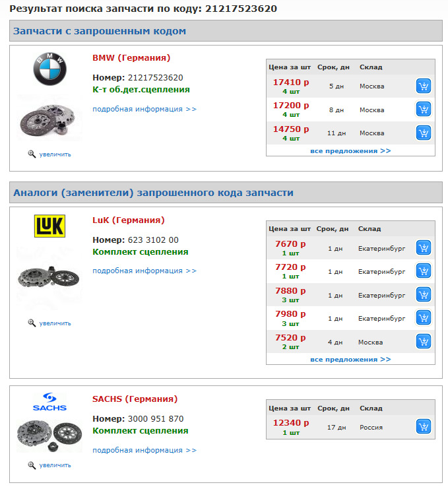Add LuK 7980 р offer to cart

(x=424, y=317)
